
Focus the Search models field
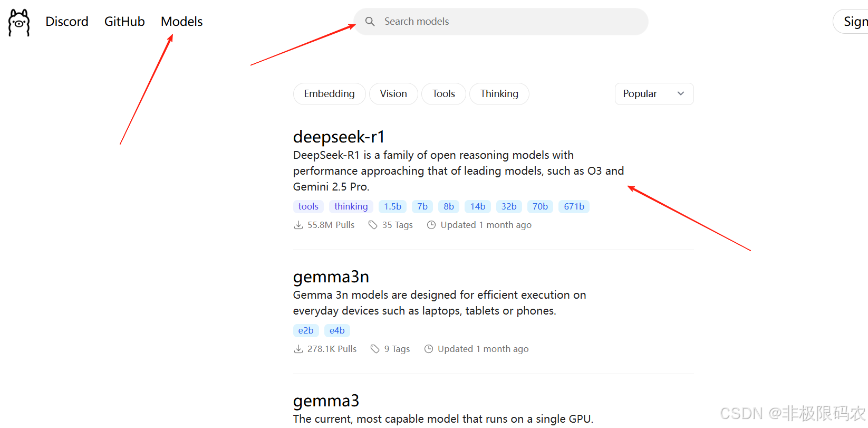[501, 22]
